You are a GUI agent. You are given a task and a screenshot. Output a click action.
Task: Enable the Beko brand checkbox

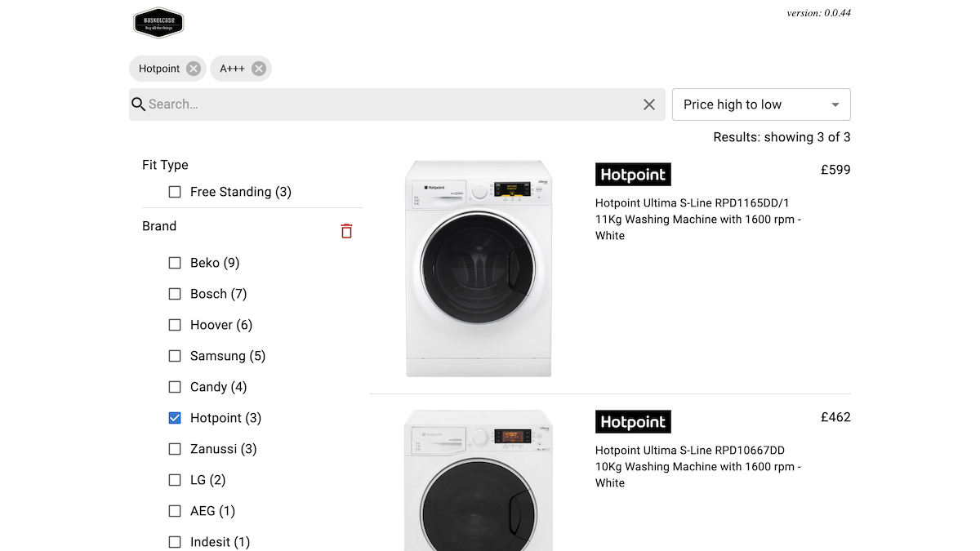pyautogui.click(x=175, y=263)
